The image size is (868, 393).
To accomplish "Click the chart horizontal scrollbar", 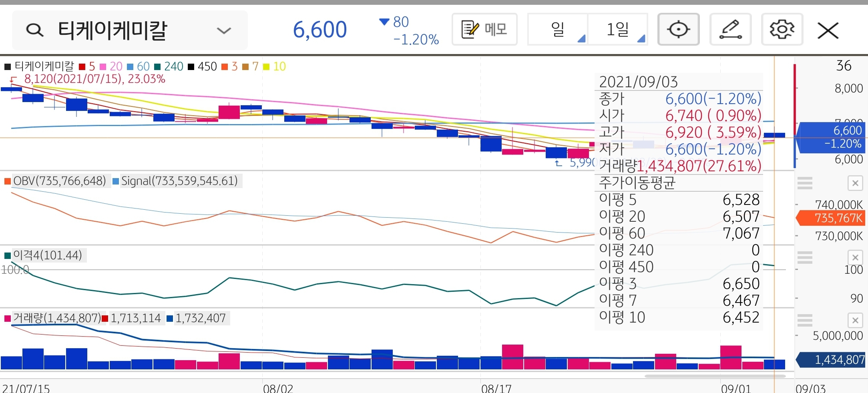I will pyautogui.click(x=715, y=376).
